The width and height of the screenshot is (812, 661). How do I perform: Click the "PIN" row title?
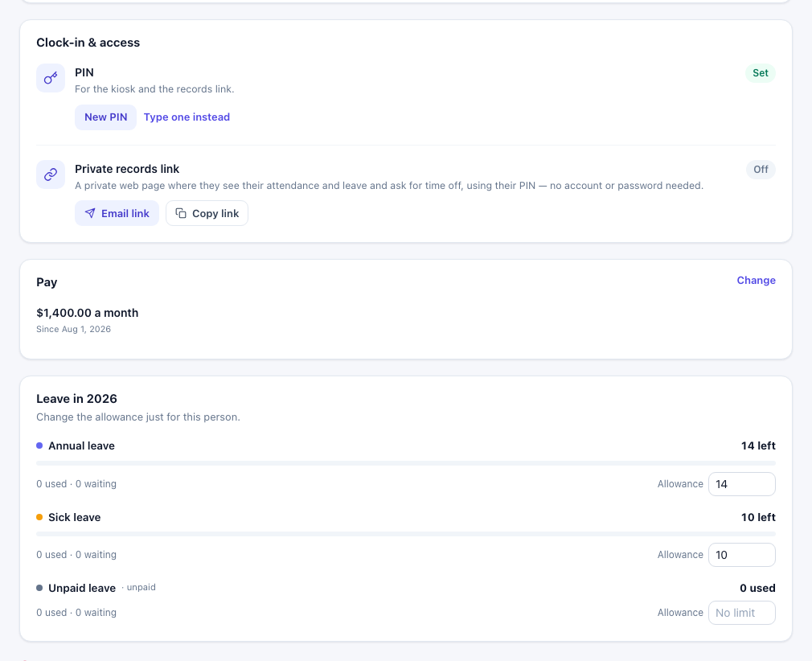tap(84, 72)
